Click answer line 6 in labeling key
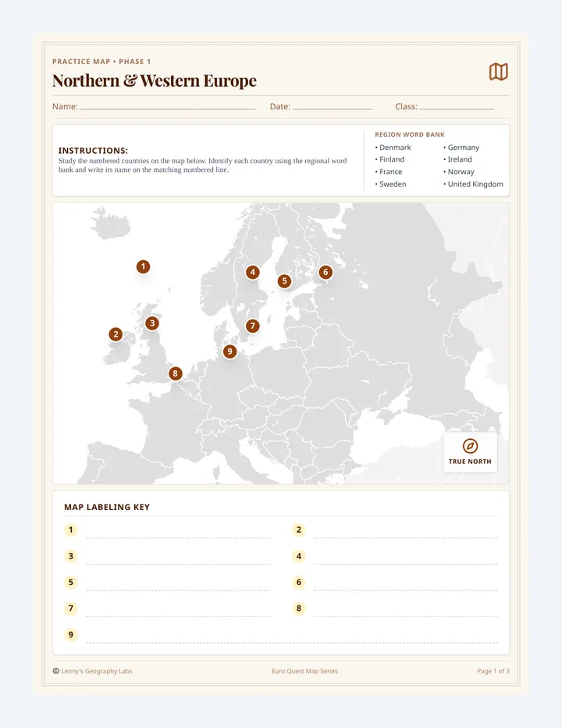This screenshot has height=728, width=562. [406, 584]
